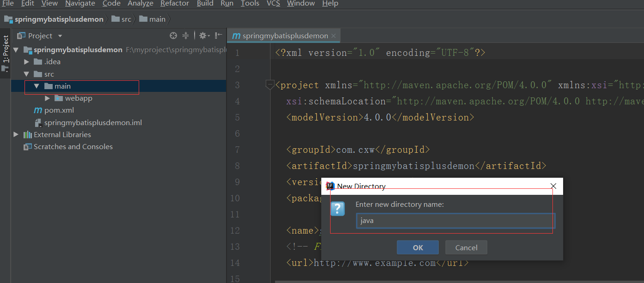Click the Collapse All icon in Project panel

[185, 36]
